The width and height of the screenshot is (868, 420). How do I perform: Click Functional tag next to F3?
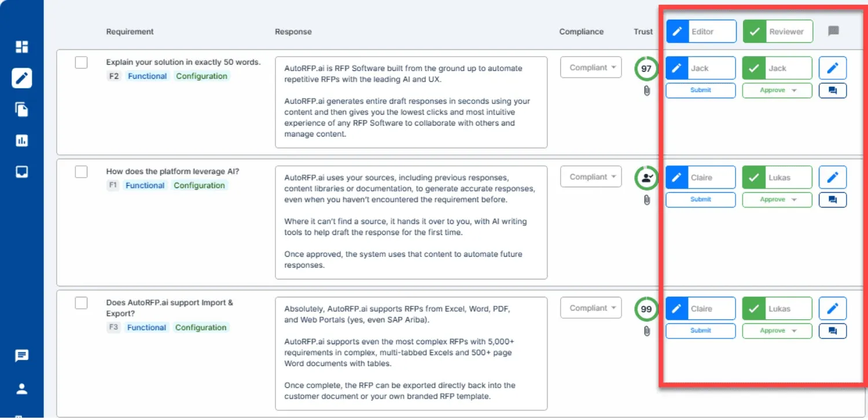(x=146, y=328)
